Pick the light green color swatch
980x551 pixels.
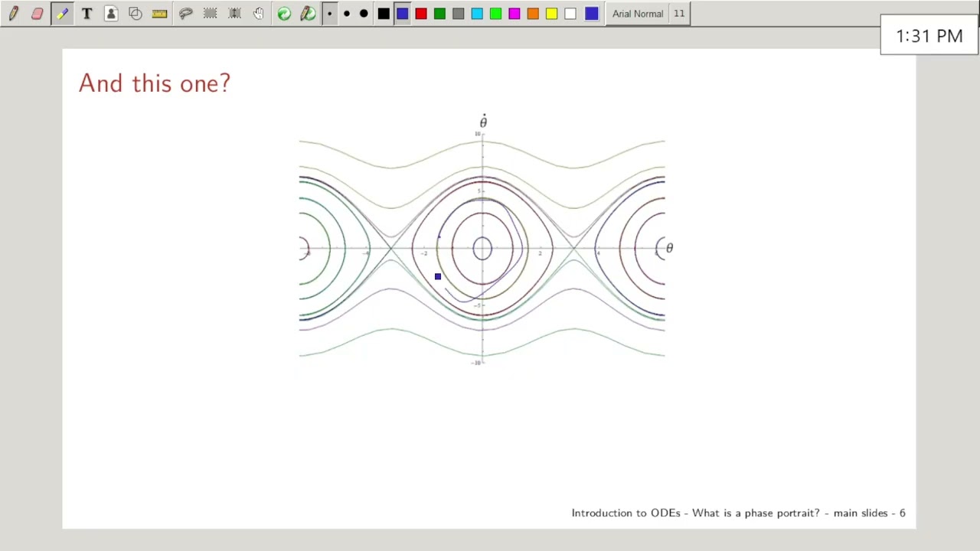click(495, 14)
